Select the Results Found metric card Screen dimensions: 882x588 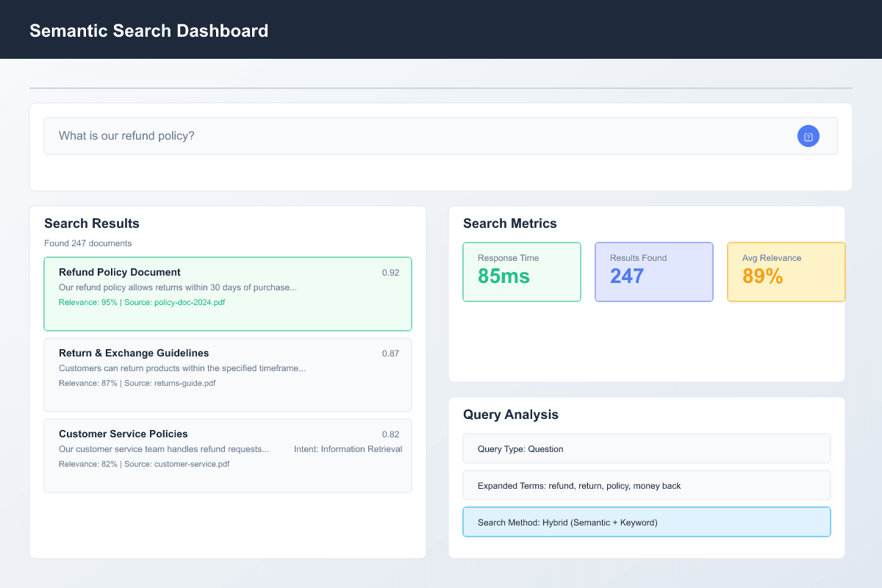coord(654,272)
